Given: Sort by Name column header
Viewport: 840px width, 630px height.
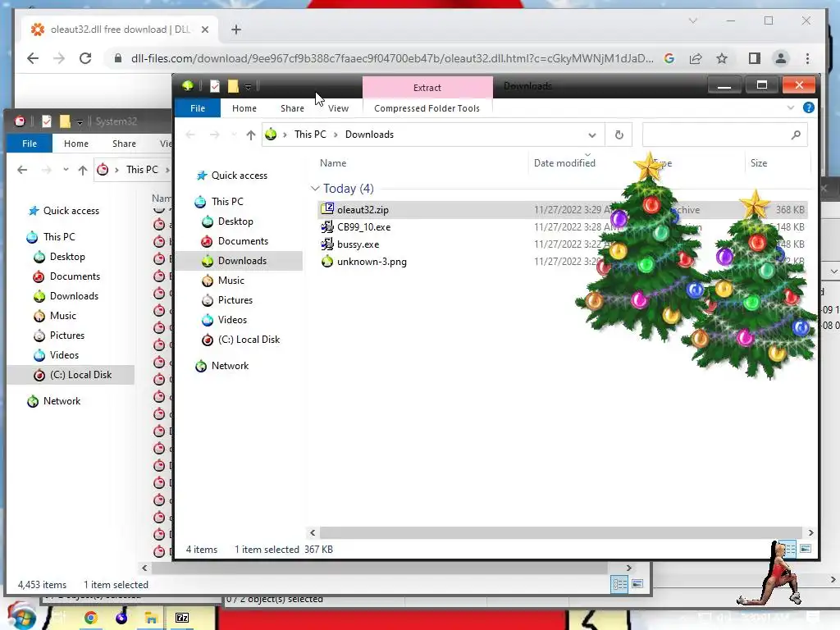Looking at the screenshot, I should click(333, 163).
